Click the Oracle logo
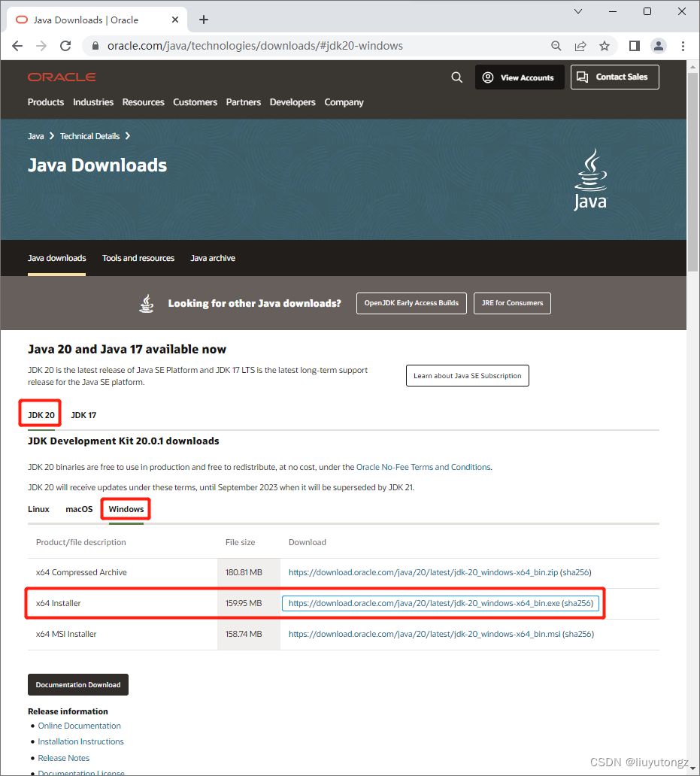 (x=62, y=77)
